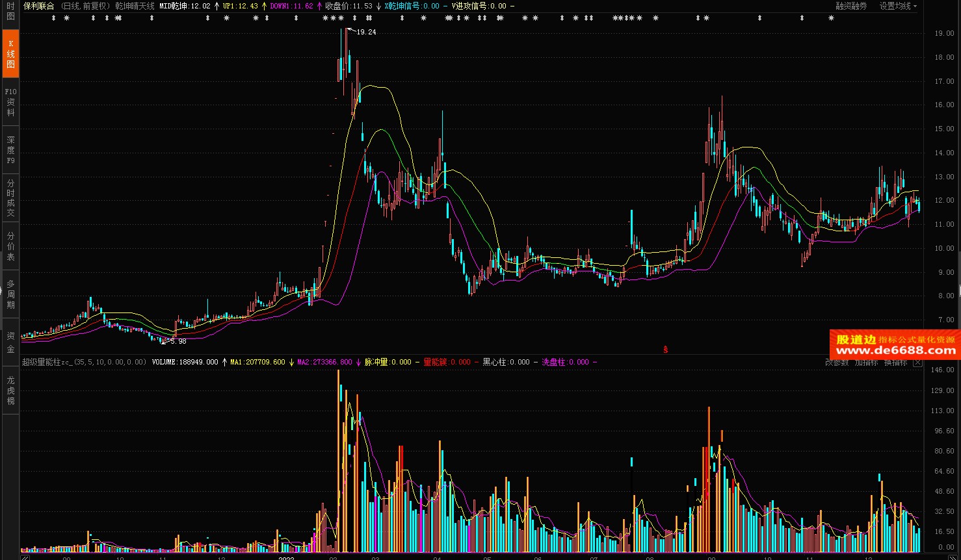
Task: Click the 乾坤晴天线 indicator name
Action: [135, 6]
